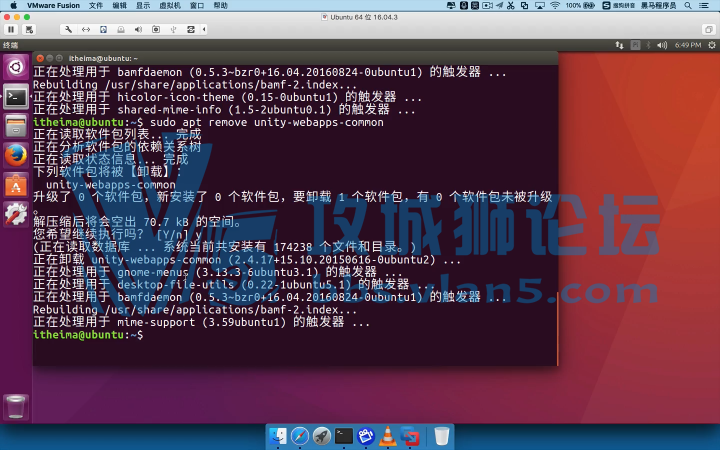Open virtual machine settings wrench
The image size is (720, 450).
click(68, 29)
